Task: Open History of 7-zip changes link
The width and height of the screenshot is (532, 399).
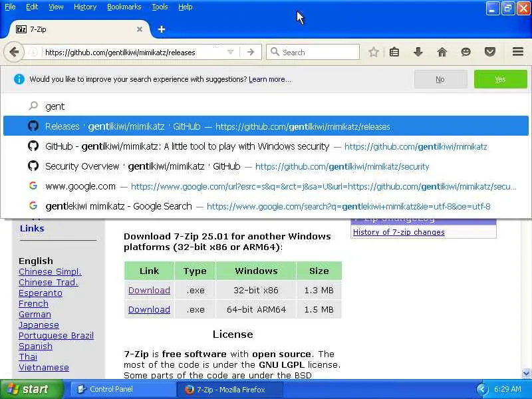Action: tap(398, 232)
